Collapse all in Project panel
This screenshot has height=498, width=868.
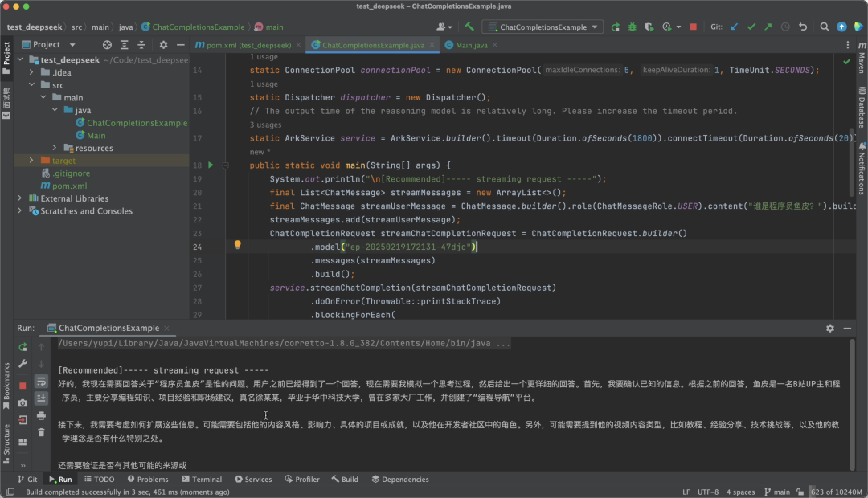(x=141, y=44)
